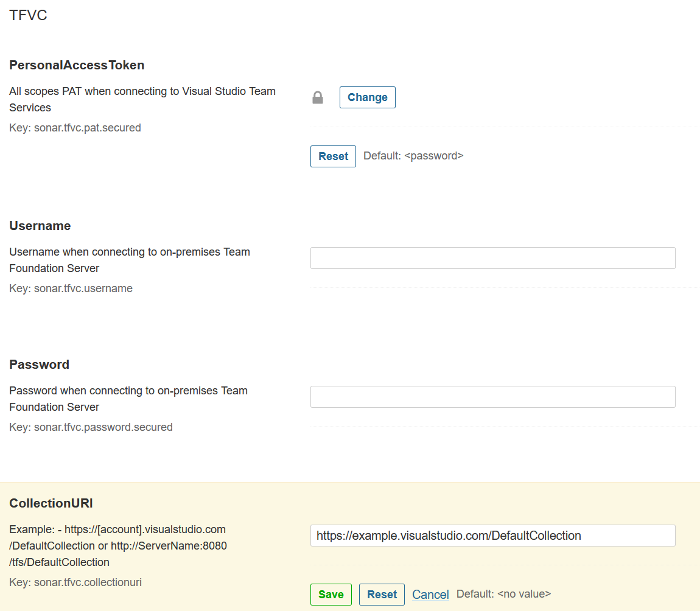This screenshot has height=611, width=700.
Task: Click the PersonalAccessToken section title
Action: pos(77,65)
